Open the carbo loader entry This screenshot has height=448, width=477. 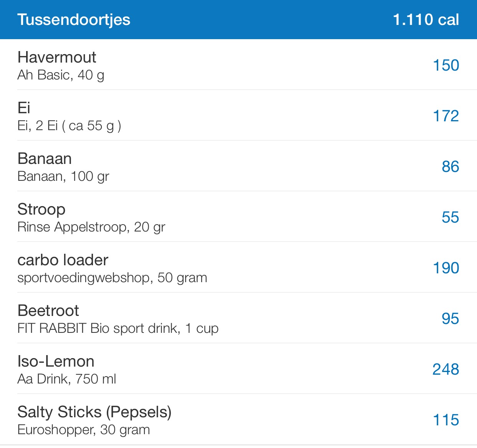coord(63,260)
